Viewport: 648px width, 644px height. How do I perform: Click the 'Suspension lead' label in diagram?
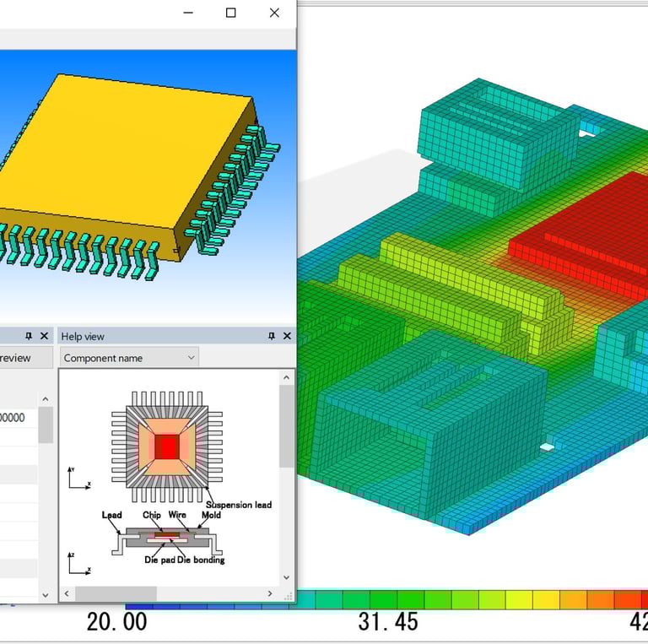point(239,505)
